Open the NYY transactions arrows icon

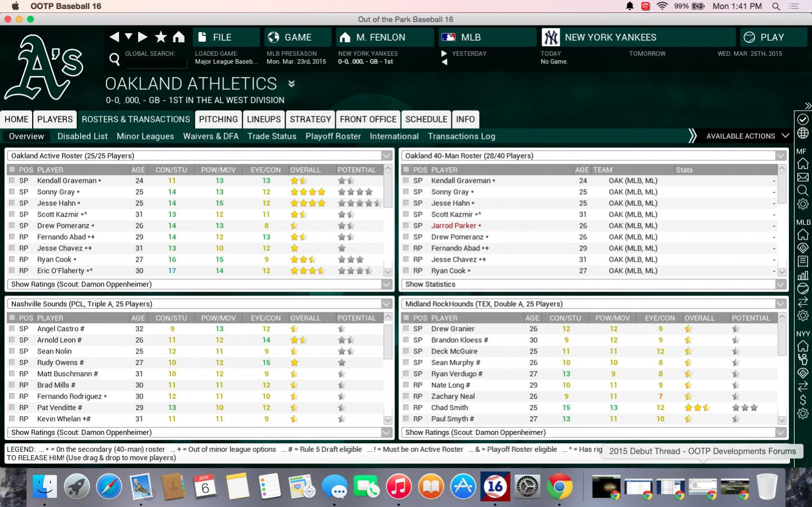(802, 386)
